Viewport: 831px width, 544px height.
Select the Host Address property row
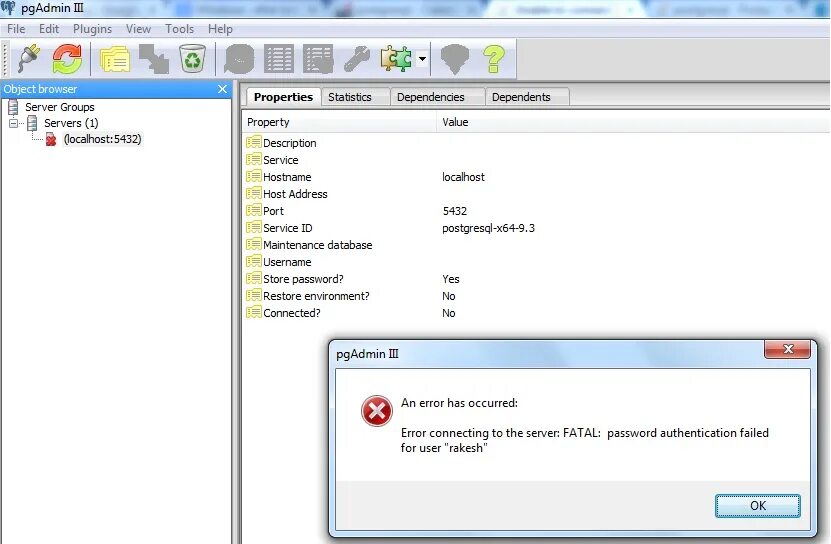[x=536, y=194]
